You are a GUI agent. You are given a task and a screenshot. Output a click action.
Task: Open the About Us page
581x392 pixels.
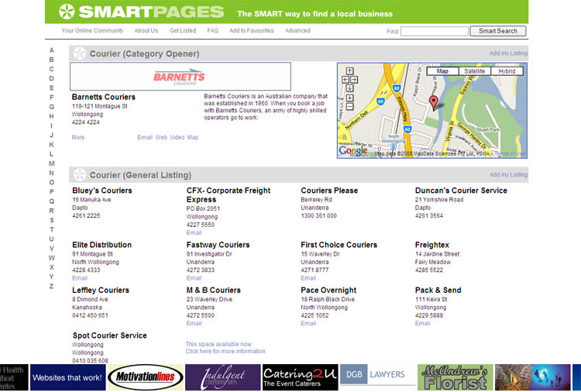click(x=146, y=30)
